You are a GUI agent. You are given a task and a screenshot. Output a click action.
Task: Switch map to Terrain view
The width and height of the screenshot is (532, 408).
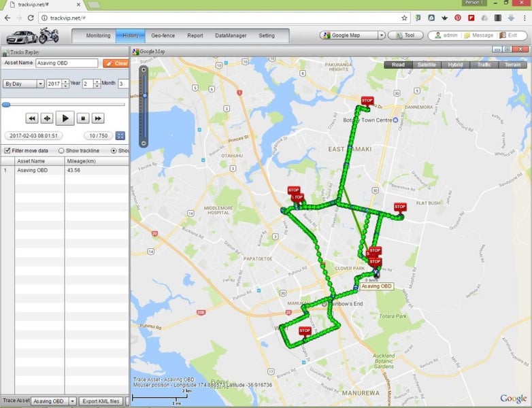click(x=513, y=65)
